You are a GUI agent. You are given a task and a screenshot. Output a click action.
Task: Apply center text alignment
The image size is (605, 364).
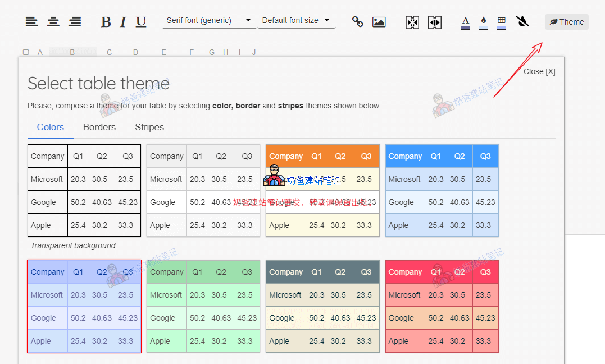[53, 22]
